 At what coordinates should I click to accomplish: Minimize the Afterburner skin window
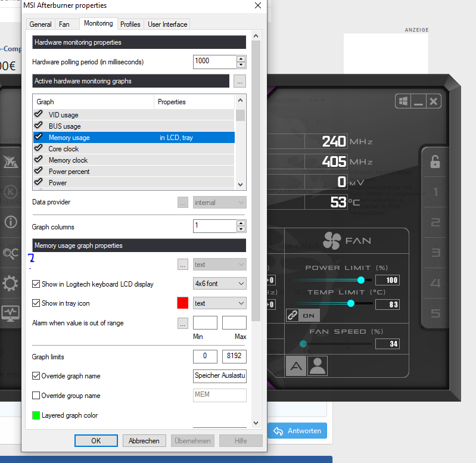pyautogui.click(x=418, y=101)
